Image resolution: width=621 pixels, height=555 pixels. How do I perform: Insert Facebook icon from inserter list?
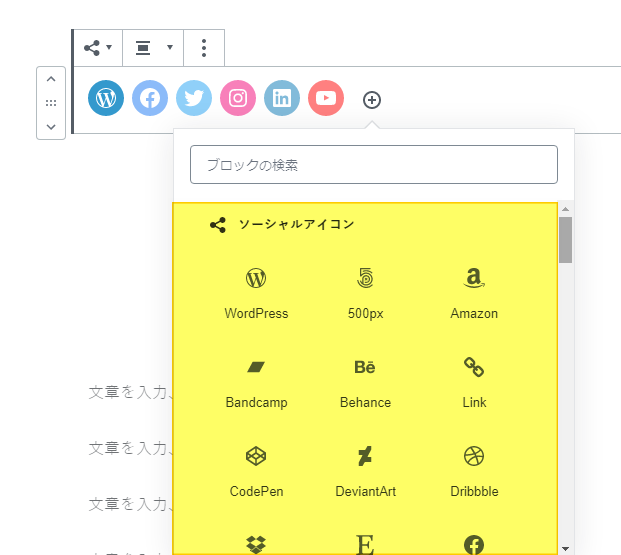click(x=474, y=544)
